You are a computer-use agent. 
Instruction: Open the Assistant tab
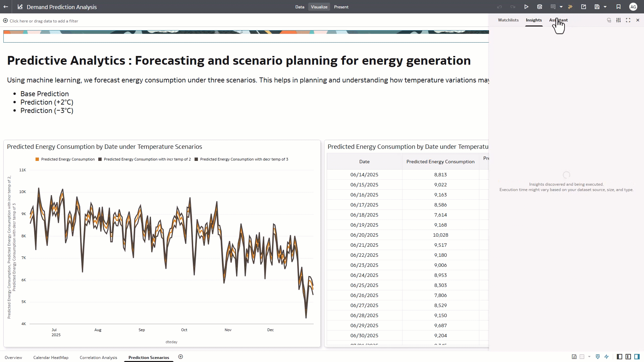[558, 20]
